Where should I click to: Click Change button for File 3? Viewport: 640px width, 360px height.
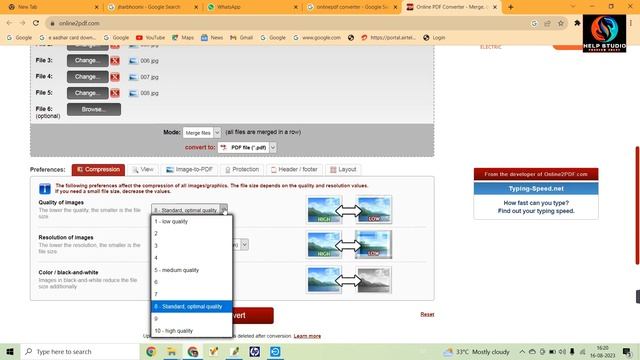pos(88,61)
